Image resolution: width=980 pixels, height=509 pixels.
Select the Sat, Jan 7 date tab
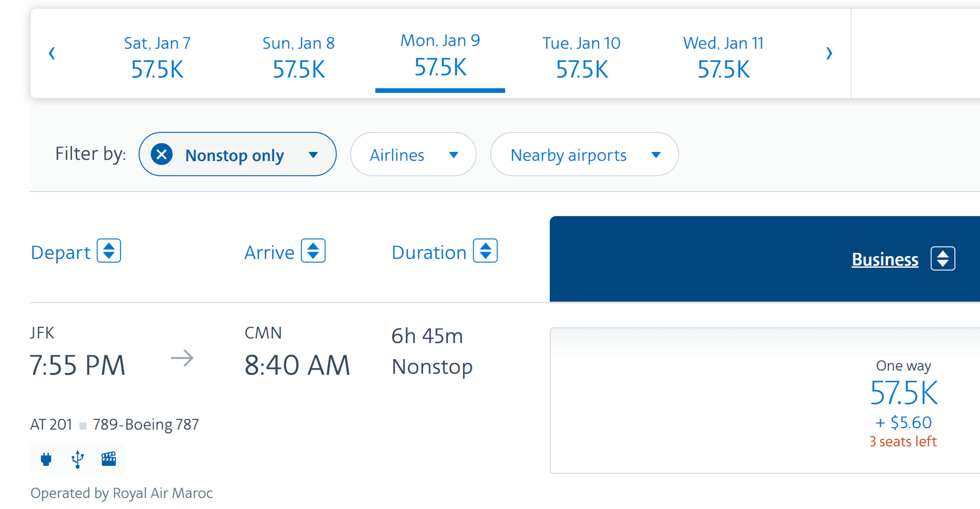point(157,56)
